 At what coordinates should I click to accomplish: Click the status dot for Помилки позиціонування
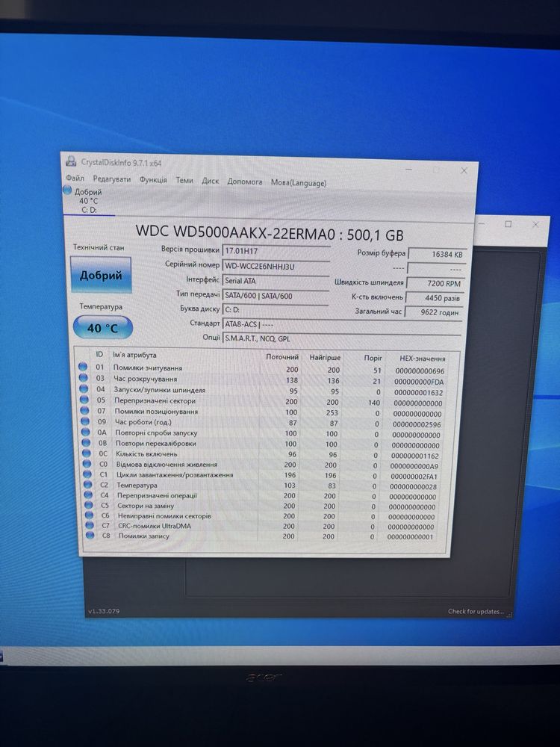(85, 410)
